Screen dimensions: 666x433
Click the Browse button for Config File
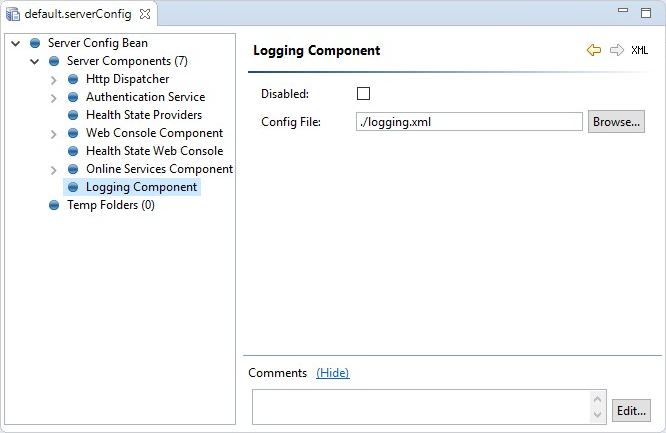click(x=615, y=122)
